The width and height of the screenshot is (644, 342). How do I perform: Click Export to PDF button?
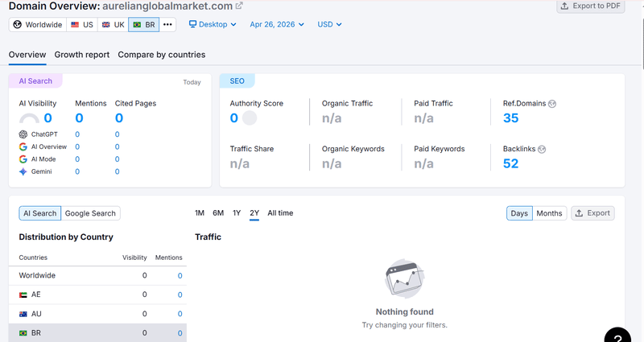pos(591,6)
